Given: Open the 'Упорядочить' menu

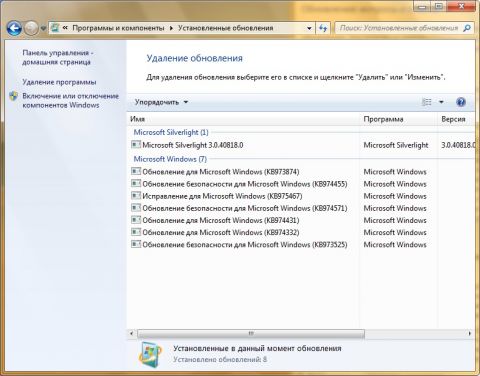Looking at the screenshot, I should (x=161, y=102).
